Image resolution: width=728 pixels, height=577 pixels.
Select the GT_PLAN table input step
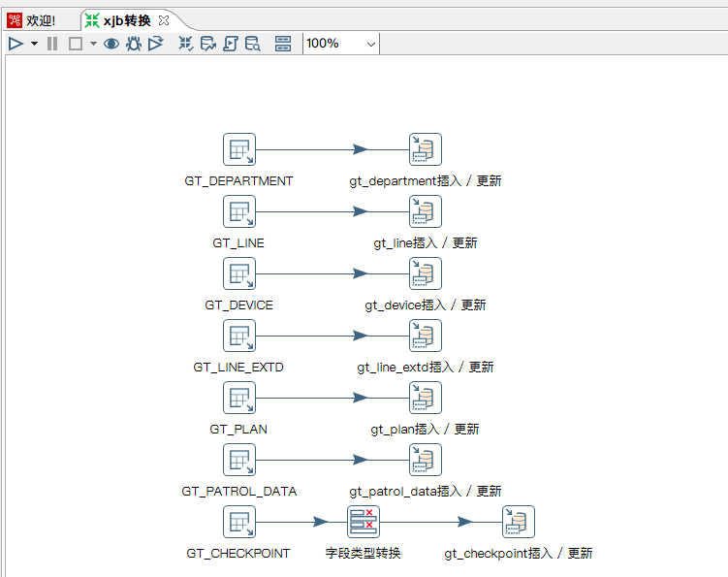[x=239, y=398]
